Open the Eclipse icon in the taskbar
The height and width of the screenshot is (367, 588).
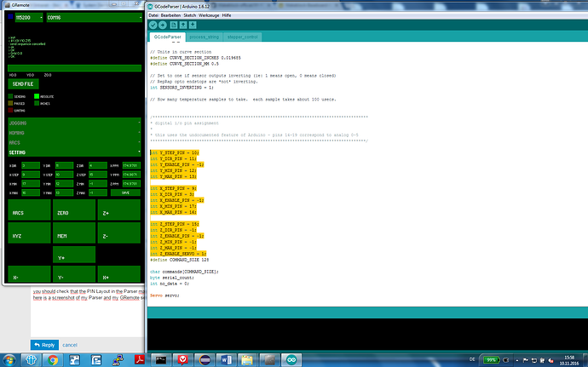205,360
